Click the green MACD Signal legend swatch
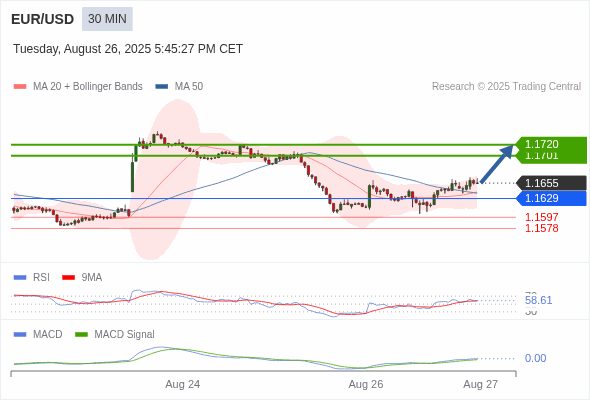The width and height of the screenshot is (590, 400). [81, 335]
